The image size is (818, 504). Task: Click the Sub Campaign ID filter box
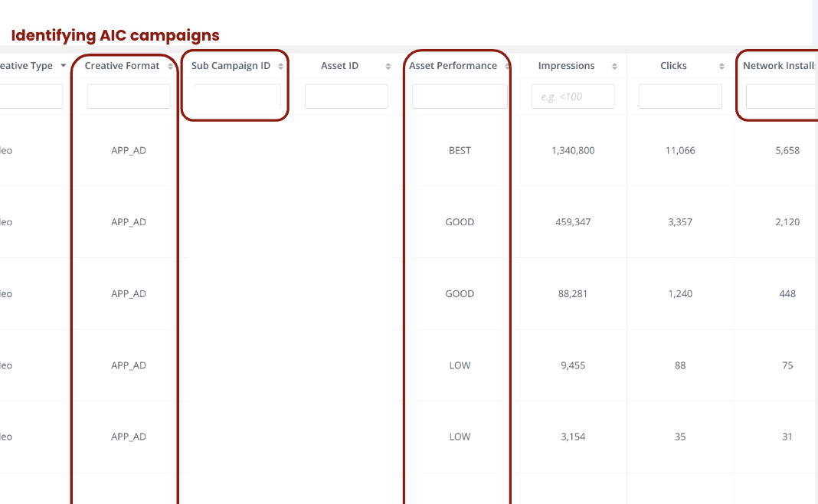coord(237,97)
